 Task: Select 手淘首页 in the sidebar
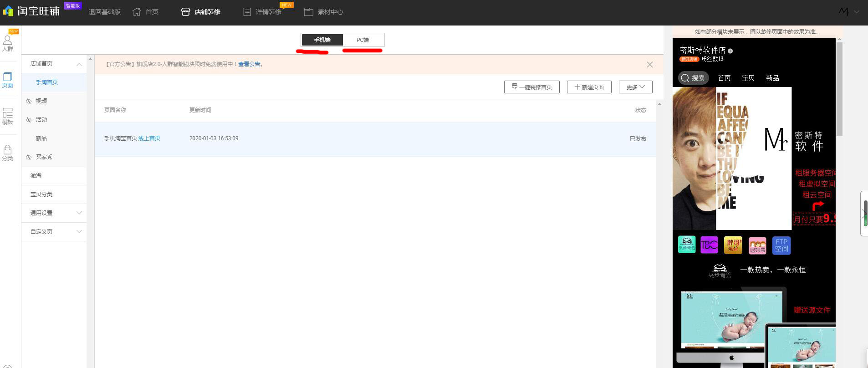tap(53, 82)
